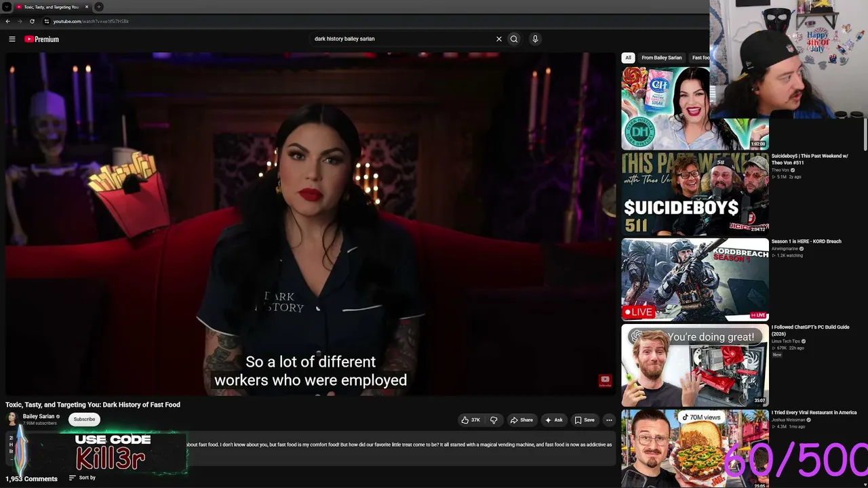
Task: Click the magnifying glass search button
Action: [514, 39]
